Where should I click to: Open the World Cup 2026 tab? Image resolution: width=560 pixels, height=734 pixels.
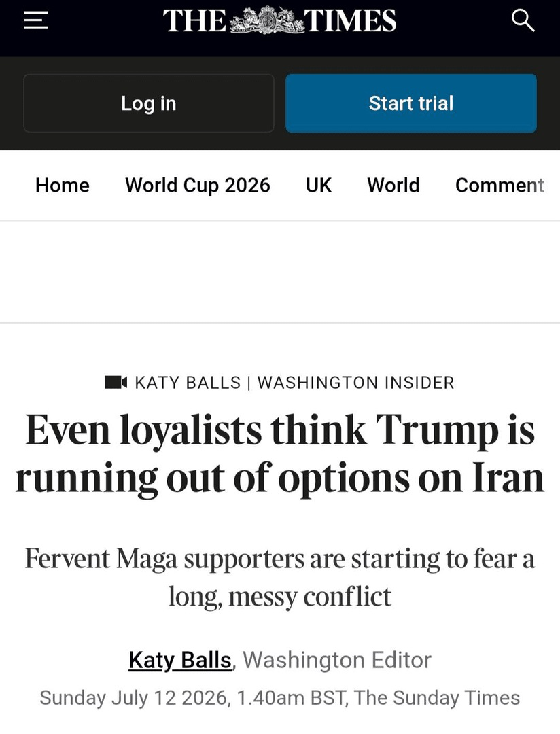198,186
